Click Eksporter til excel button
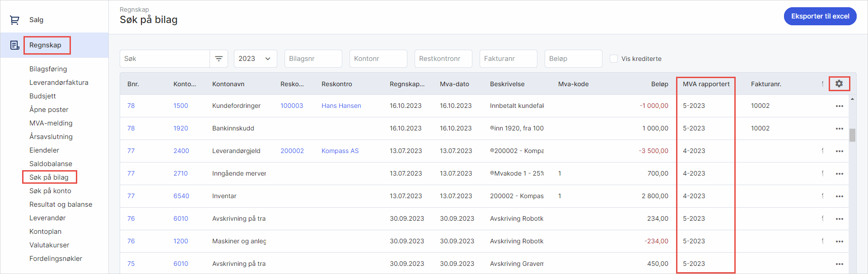 pyautogui.click(x=820, y=16)
